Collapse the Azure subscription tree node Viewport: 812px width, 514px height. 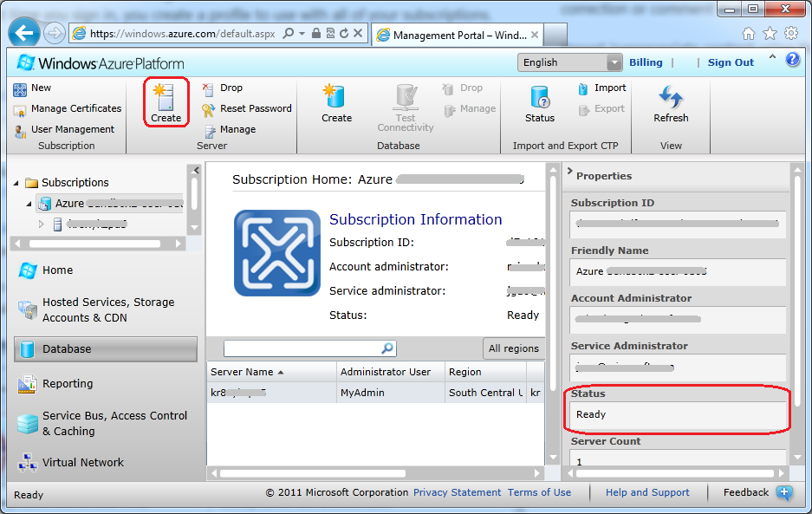[29, 205]
